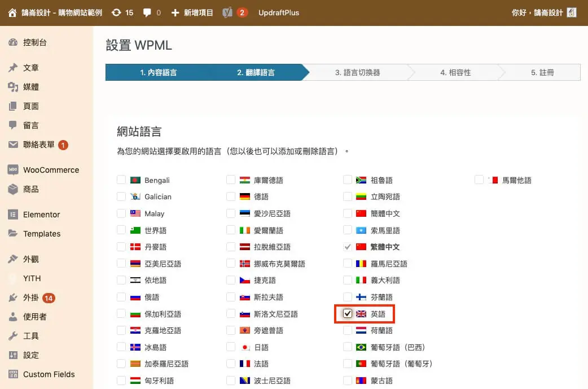Click the 加泰羅尼亞語 label

point(166,364)
